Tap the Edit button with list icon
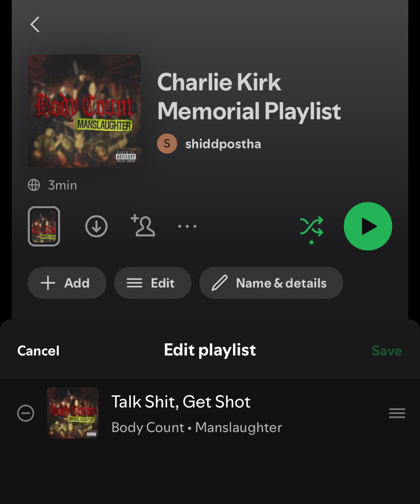 153,283
